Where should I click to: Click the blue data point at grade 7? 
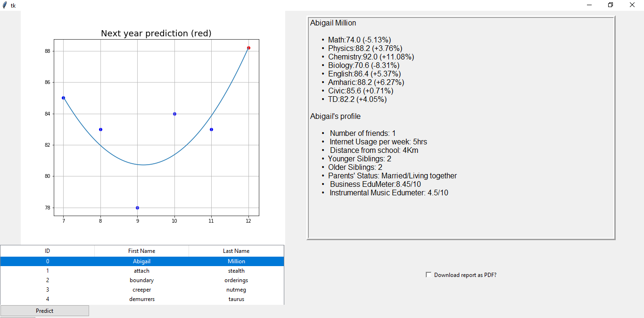[63, 98]
